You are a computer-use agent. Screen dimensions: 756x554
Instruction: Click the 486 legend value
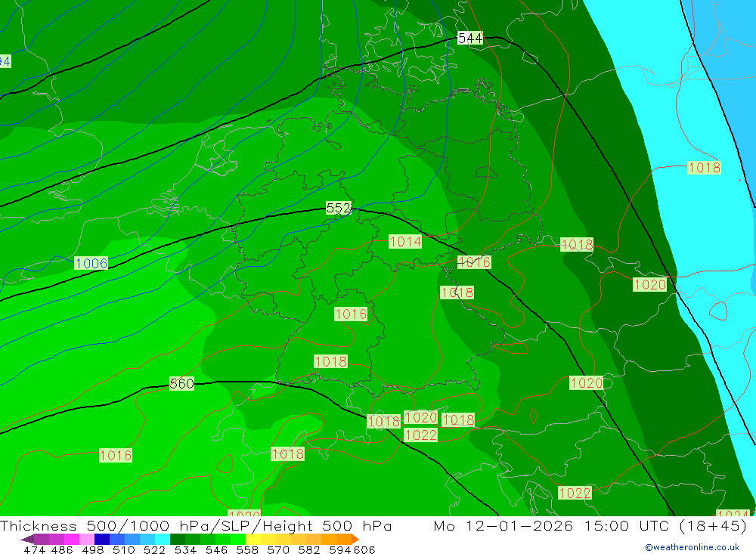click(62, 549)
